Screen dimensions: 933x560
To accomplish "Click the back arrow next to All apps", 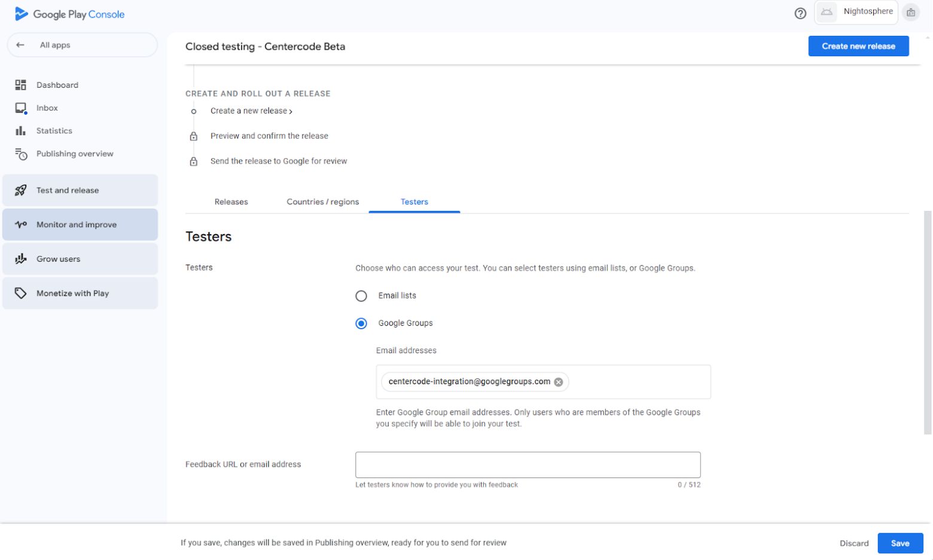I will click(20, 45).
